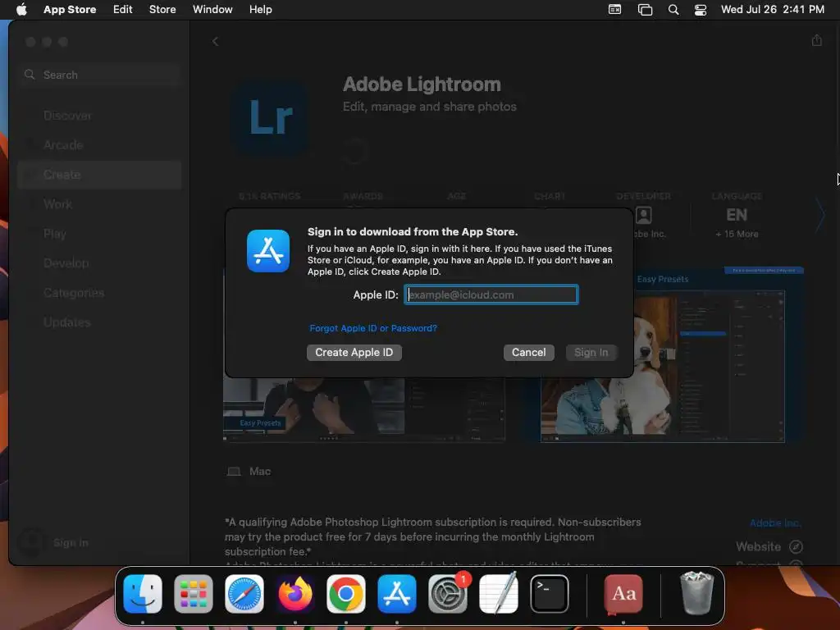
Task: Click the date and time in menu bar
Action: (773, 9)
